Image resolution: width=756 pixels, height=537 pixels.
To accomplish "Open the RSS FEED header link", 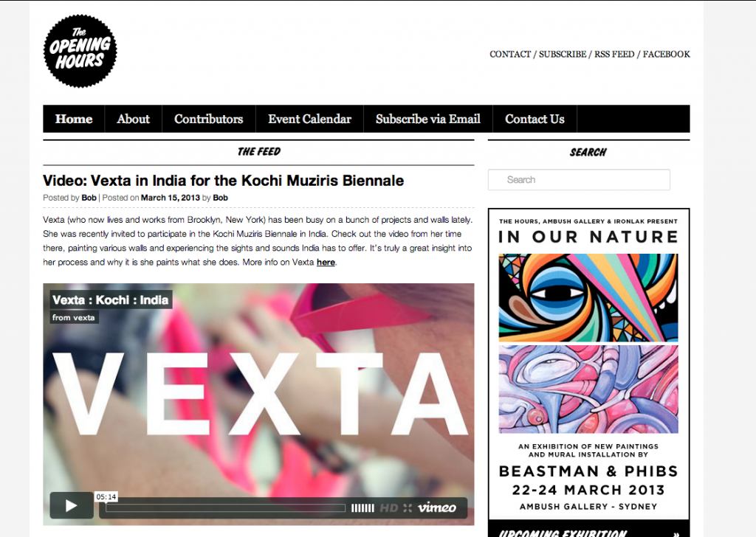I will coord(614,55).
